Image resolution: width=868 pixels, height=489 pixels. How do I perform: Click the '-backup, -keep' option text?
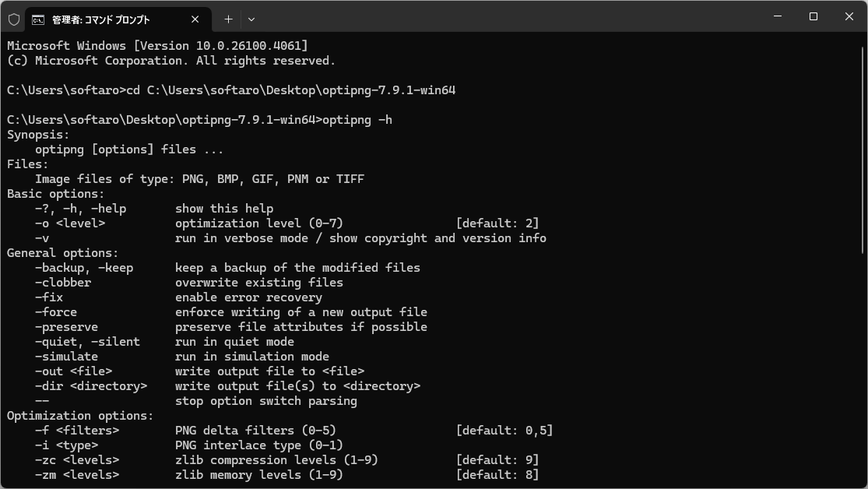84,268
